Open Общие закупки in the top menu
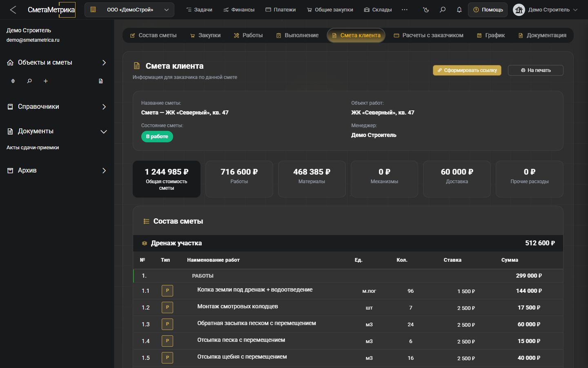 click(x=330, y=10)
